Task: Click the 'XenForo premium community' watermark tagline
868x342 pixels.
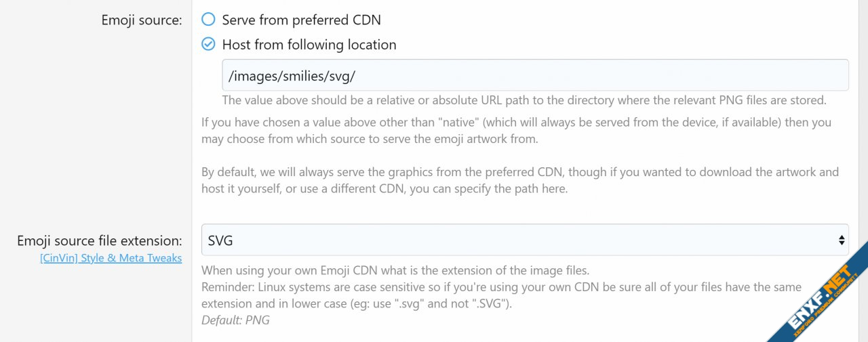Action: 829,309
